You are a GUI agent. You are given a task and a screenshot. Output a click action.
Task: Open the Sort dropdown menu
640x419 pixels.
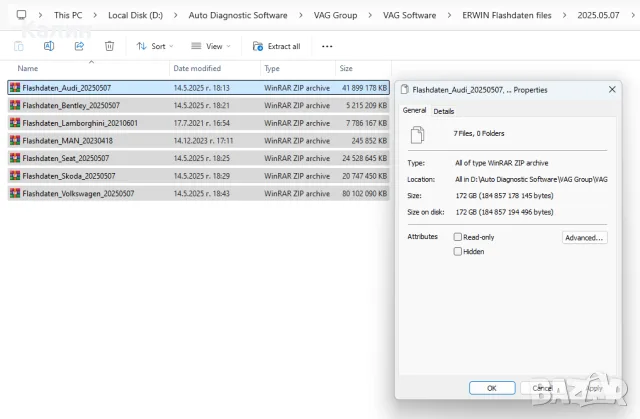155,46
